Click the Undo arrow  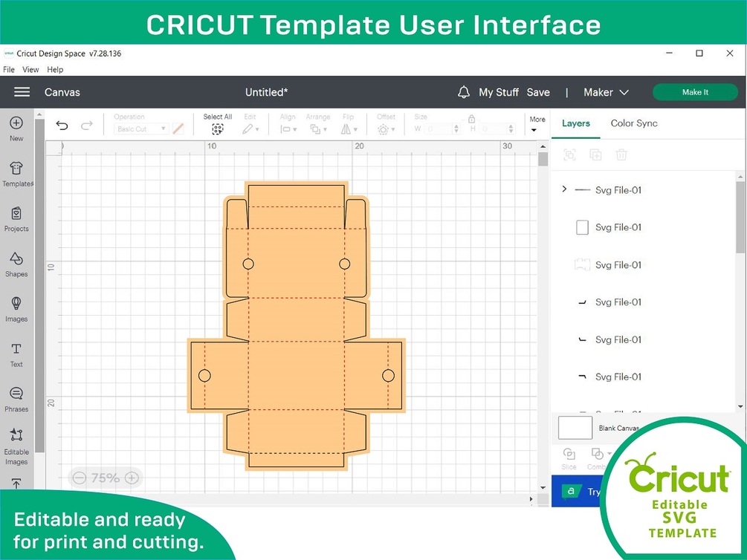62,126
